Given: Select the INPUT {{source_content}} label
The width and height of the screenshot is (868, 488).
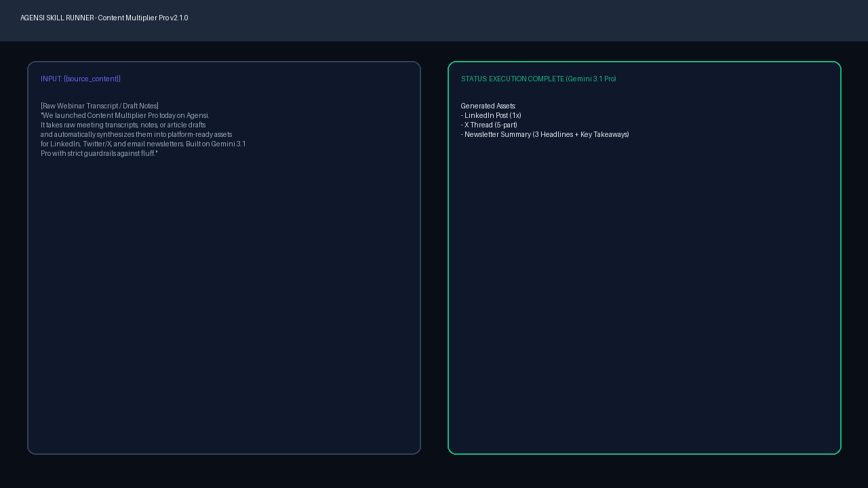Looking at the screenshot, I should click(x=81, y=79).
